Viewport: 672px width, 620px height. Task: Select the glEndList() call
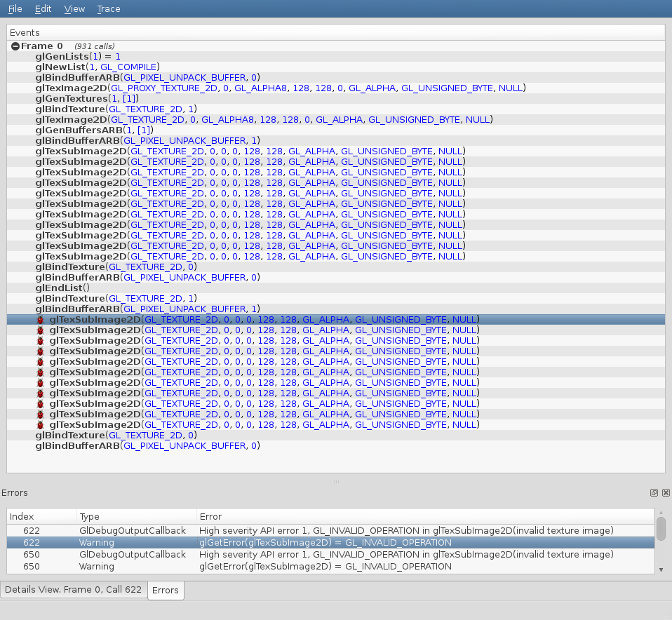pyautogui.click(x=63, y=288)
